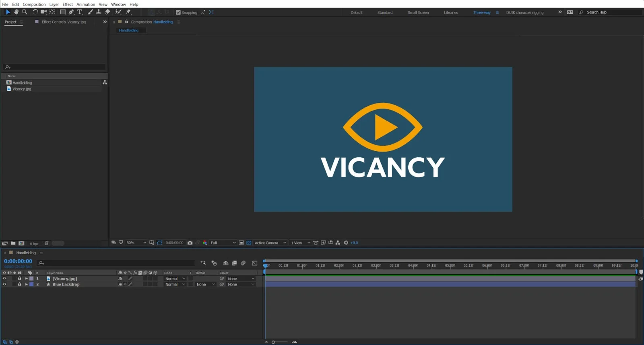Unlock the Blue backdrop layer

[19, 284]
